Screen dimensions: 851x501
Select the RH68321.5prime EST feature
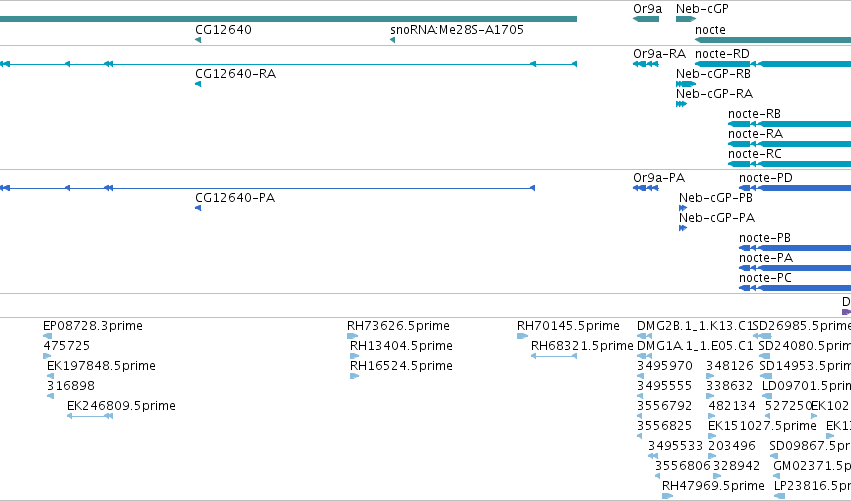click(554, 356)
